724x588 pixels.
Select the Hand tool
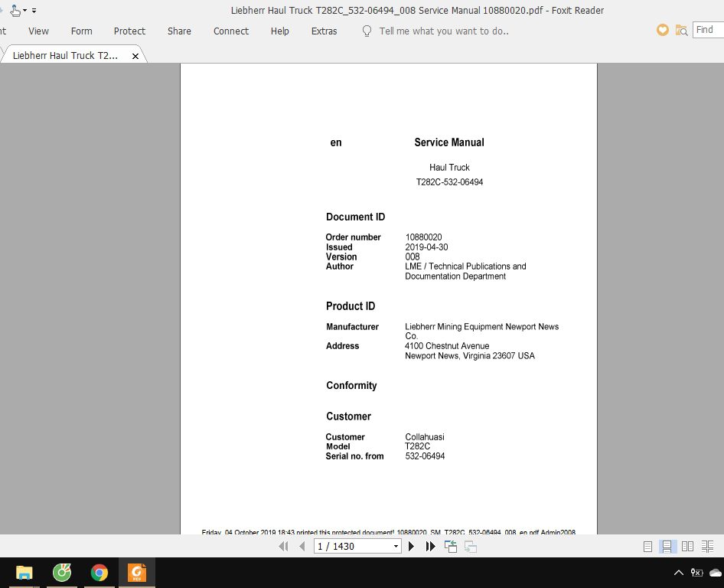point(15,11)
